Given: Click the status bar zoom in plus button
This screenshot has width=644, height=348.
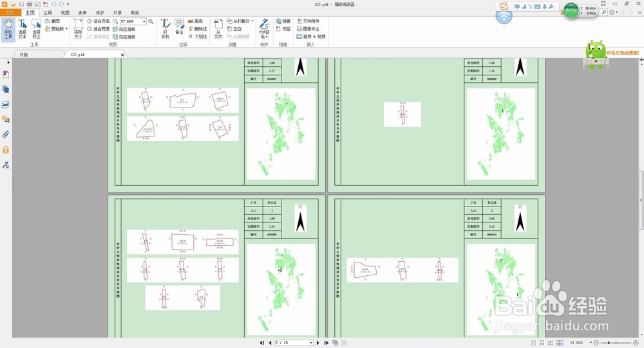Looking at the screenshot, I should point(636,343).
